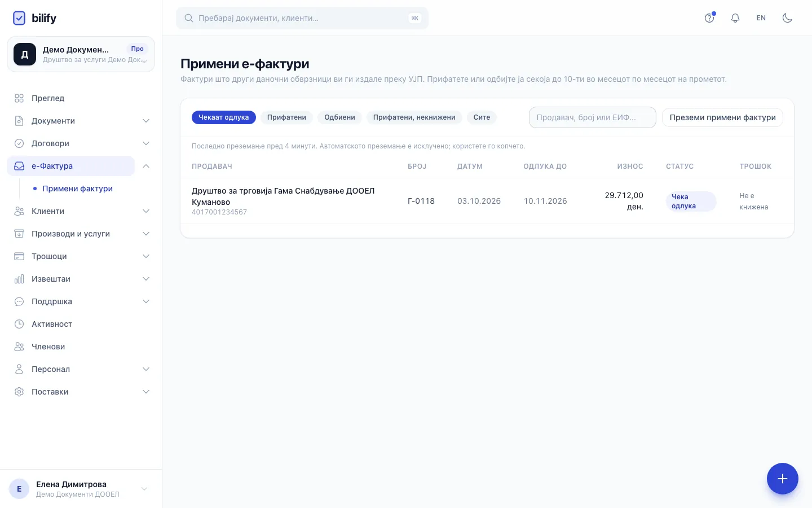
Task: Select the Чекаат одлука filter tab
Action: (x=224, y=117)
